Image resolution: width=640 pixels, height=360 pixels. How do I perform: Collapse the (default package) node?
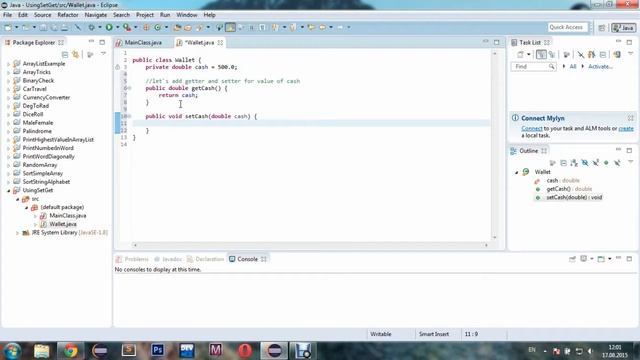pyautogui.click(x=27, y=207)
